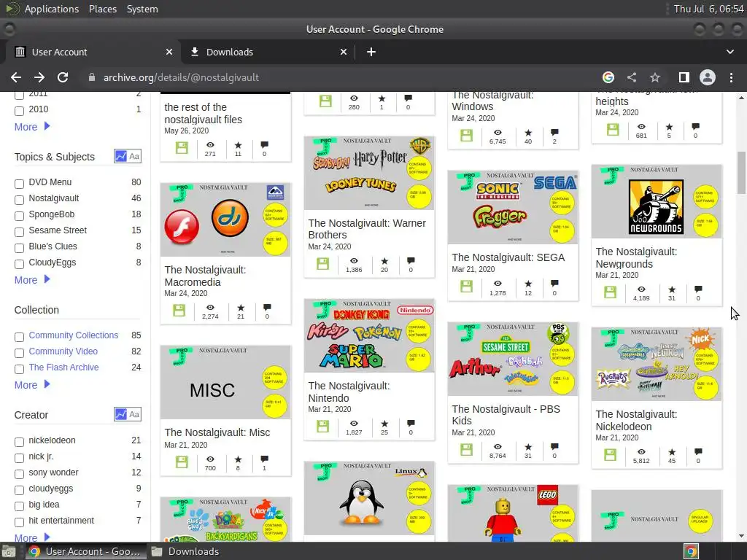
Task: Open the Google icon in address bar
Action: [x=608, y=77]
